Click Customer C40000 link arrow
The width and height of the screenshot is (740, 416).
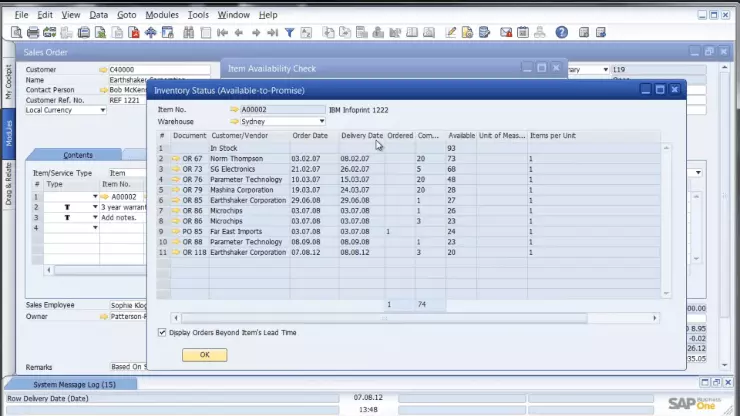(x=103, y=69)
